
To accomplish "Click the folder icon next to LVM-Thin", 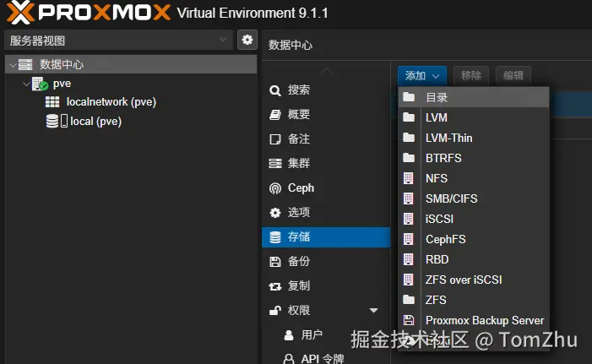I will 409,138.
